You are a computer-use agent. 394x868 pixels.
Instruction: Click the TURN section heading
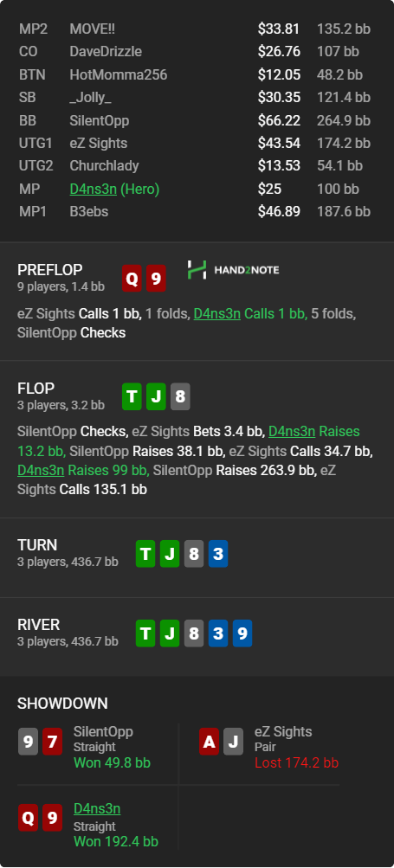[x=37, y=545]
